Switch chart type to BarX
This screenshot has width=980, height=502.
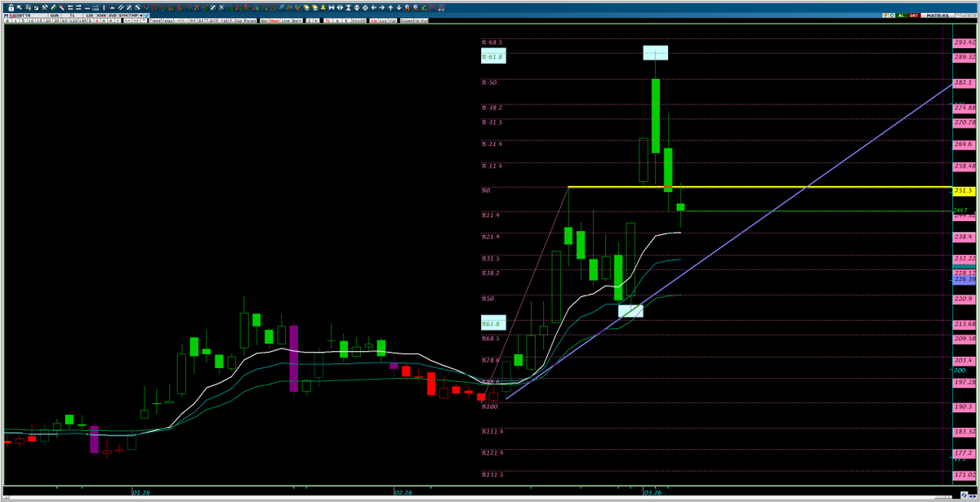(x=296, y=20)
